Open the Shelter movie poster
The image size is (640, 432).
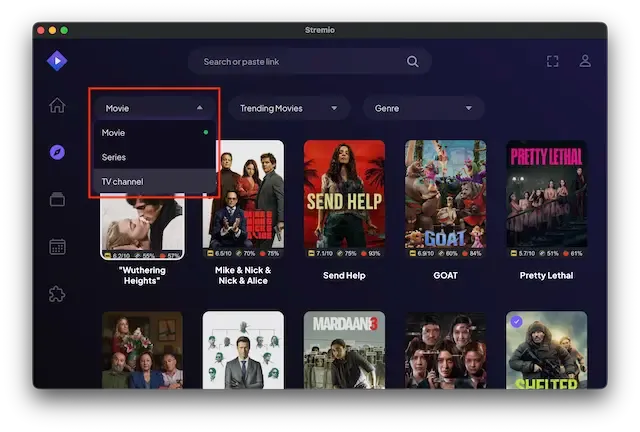coord(547,350)
